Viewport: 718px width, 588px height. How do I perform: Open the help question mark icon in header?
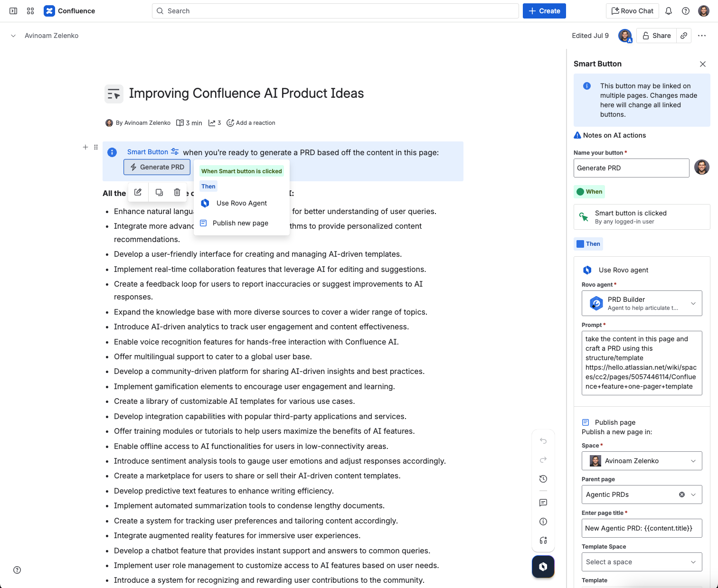click(686, 11)
